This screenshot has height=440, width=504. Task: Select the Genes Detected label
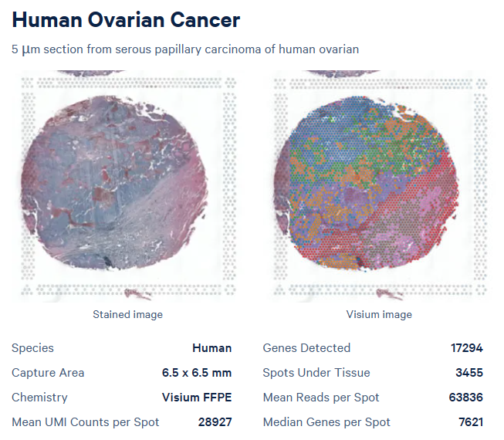(306, 348)
